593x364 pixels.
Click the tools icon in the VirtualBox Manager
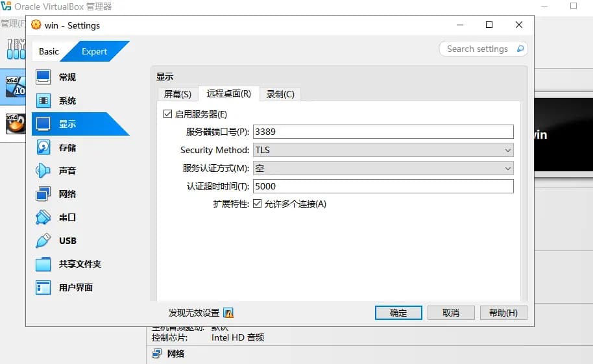tap(16, 49)
